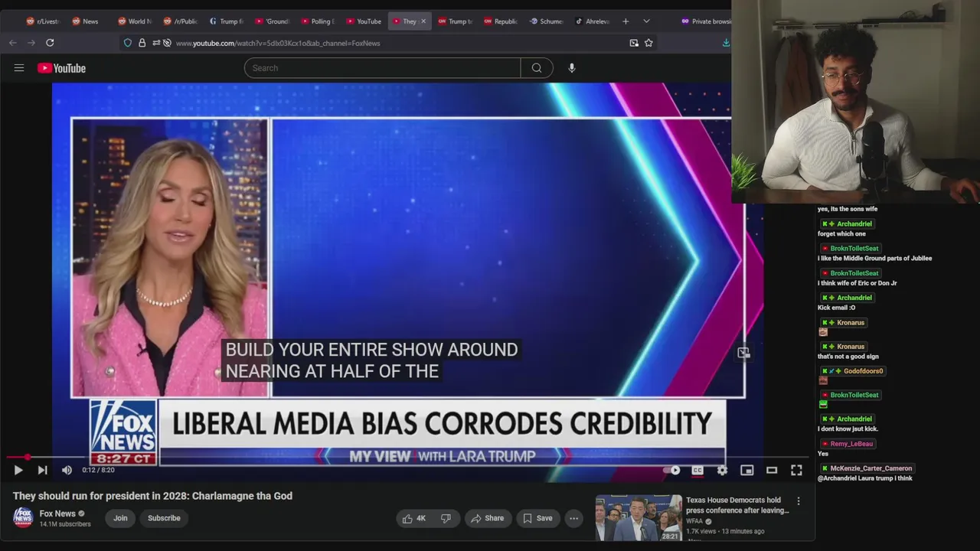
Task: Dislike the video with thumbs down
Action: (x=446, y=518)
